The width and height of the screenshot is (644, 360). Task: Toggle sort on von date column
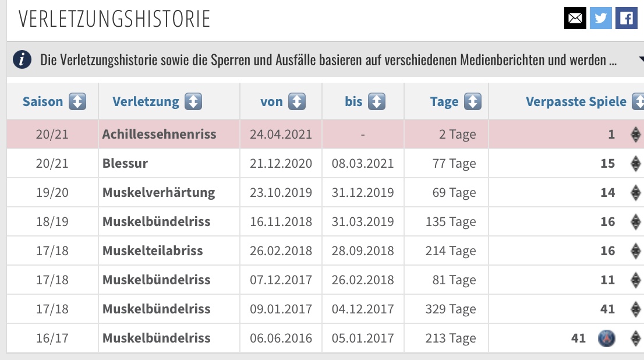pyautogui.click(x=297, y=102)
